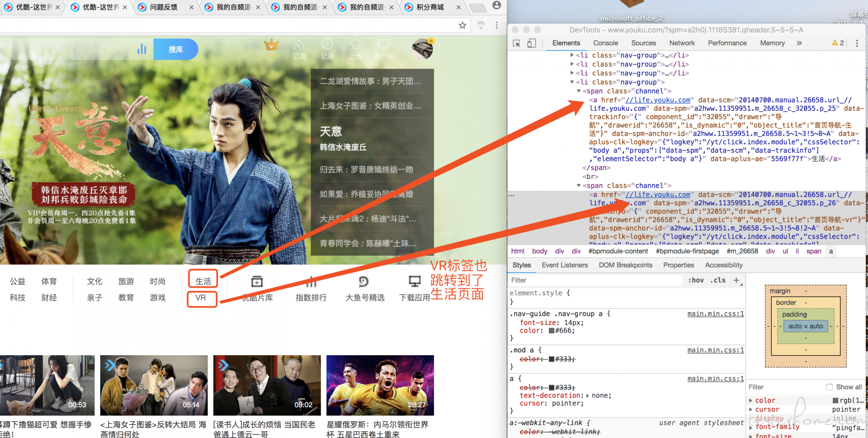Open the DOM Breakpoints pane tab
868x438 pixels.
625,265
